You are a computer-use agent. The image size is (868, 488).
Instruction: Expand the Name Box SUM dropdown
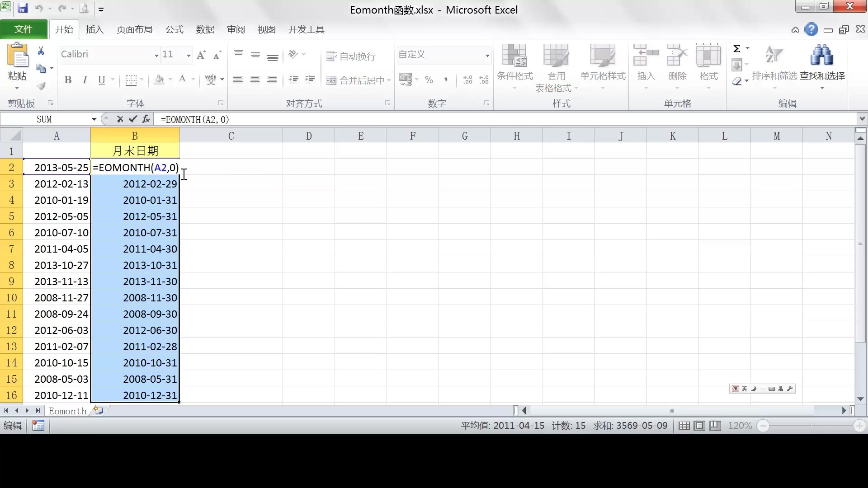[x=94, y=119]
